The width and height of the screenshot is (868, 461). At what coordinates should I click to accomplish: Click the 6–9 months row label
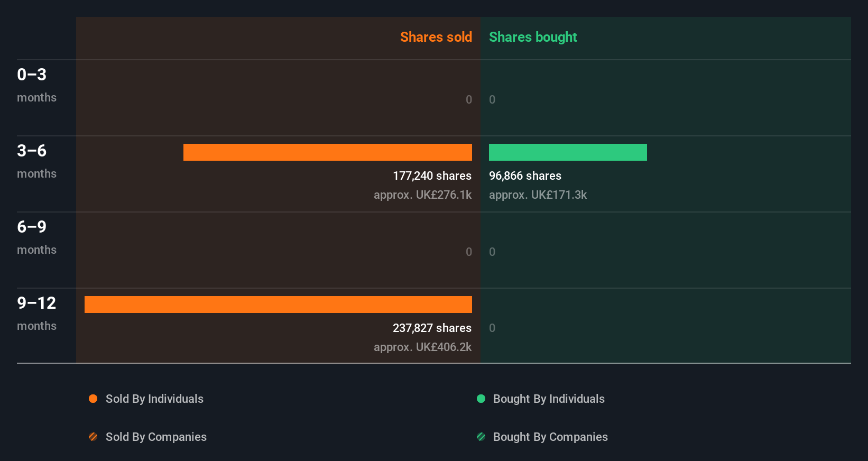click(36, 237)
